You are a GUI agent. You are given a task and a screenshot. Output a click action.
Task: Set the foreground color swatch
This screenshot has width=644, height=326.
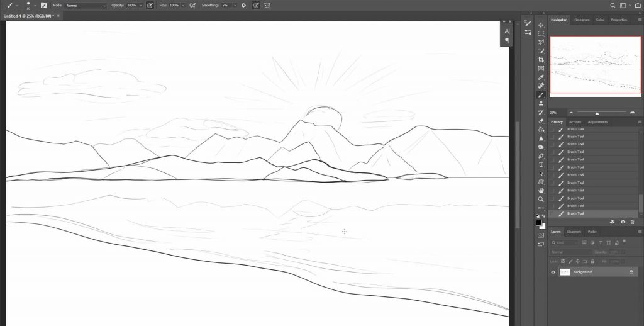point(539,223)
